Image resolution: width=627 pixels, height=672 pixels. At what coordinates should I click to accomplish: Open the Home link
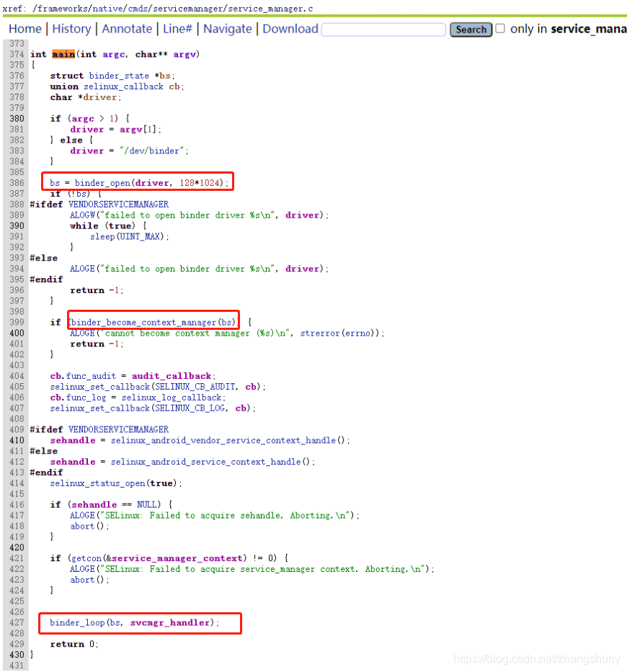click(x=25, y=29)
